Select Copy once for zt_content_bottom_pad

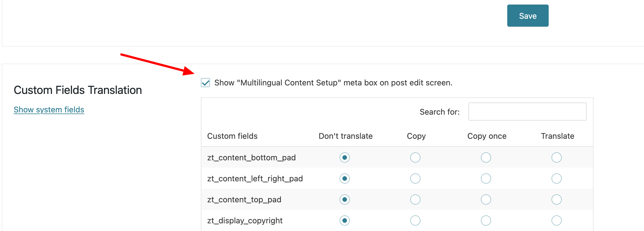pyautogui.click(x=486, y=157)
